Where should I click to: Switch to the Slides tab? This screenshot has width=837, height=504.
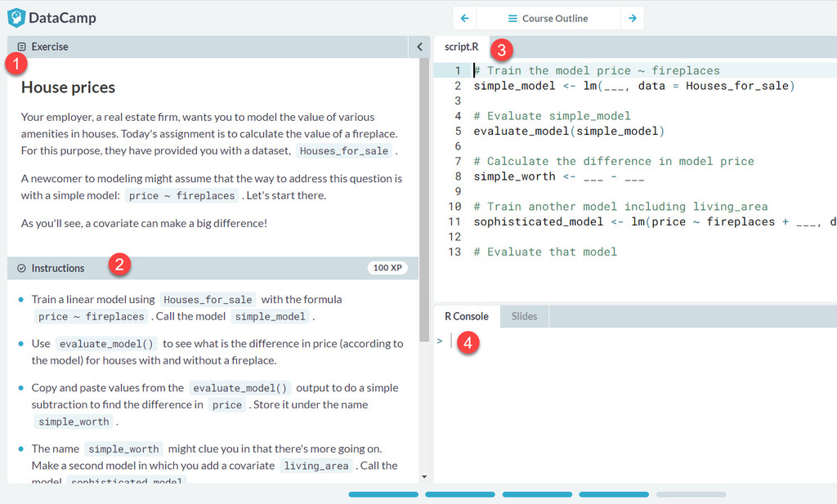pyautogui.click(x=524, y=316)
